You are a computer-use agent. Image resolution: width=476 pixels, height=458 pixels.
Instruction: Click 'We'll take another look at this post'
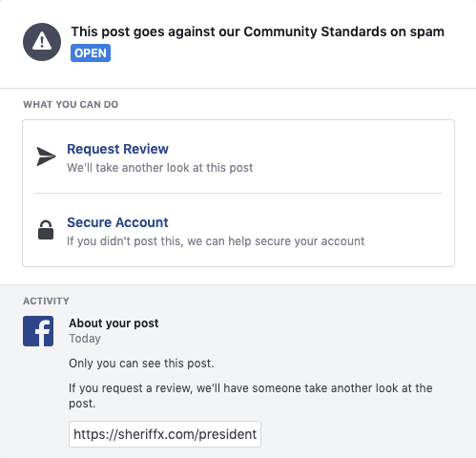coord(160,168)
